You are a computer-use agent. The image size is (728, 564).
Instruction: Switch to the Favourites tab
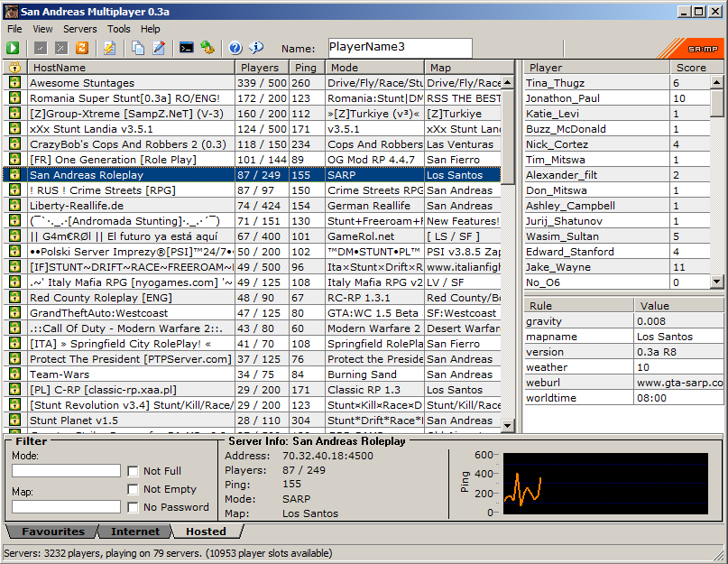click(52, 532)
